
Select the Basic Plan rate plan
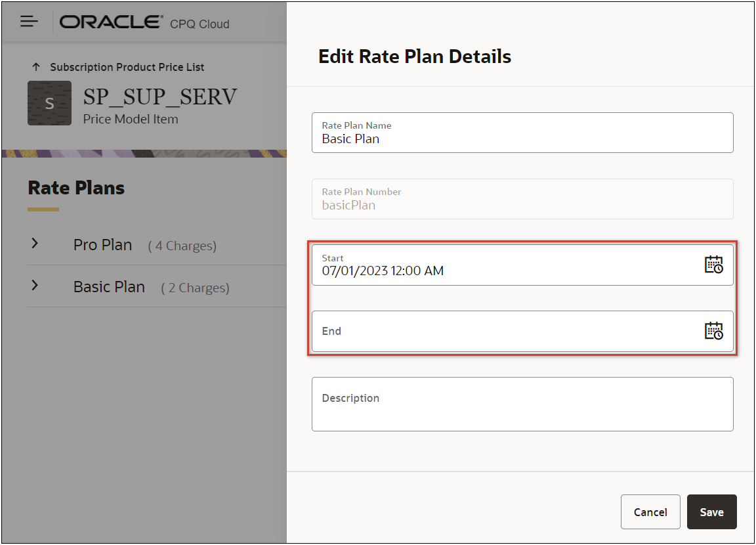click(x=109, y=287)
